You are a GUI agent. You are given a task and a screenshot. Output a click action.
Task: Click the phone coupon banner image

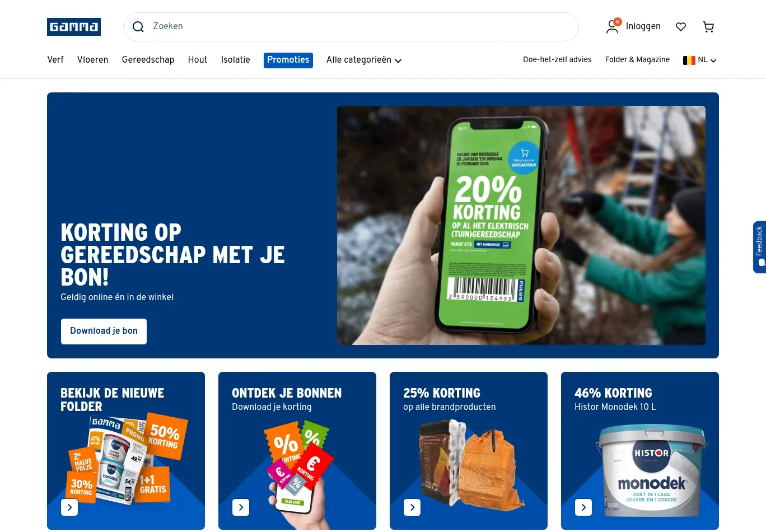pos(521,225)
